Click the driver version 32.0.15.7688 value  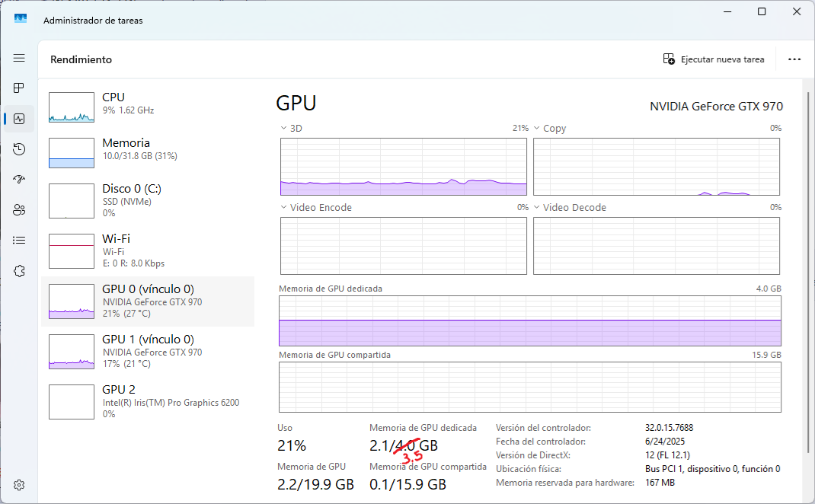click(669, 428)
